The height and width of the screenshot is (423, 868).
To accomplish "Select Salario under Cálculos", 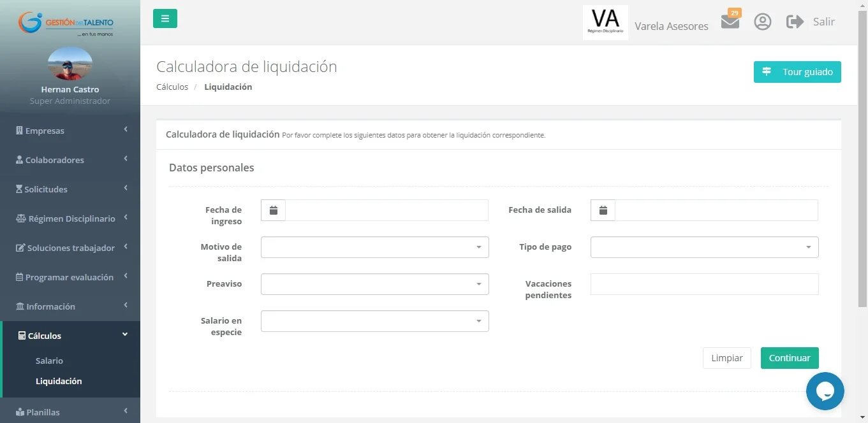I will pos(49,361).
